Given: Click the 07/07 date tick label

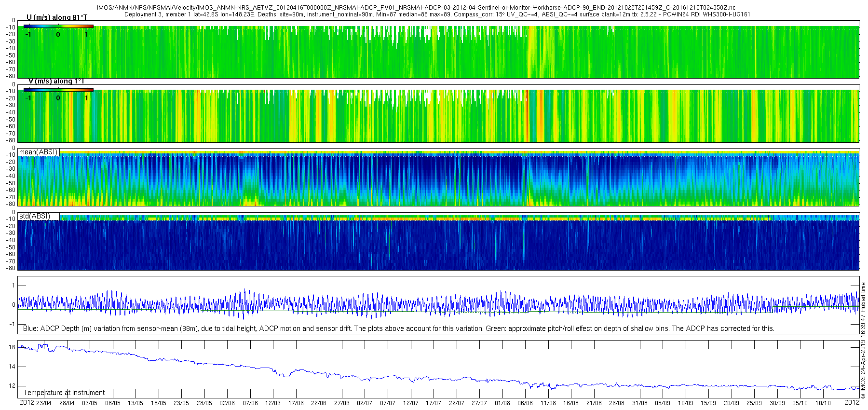Looking at the screenshot, I should 387,403.
